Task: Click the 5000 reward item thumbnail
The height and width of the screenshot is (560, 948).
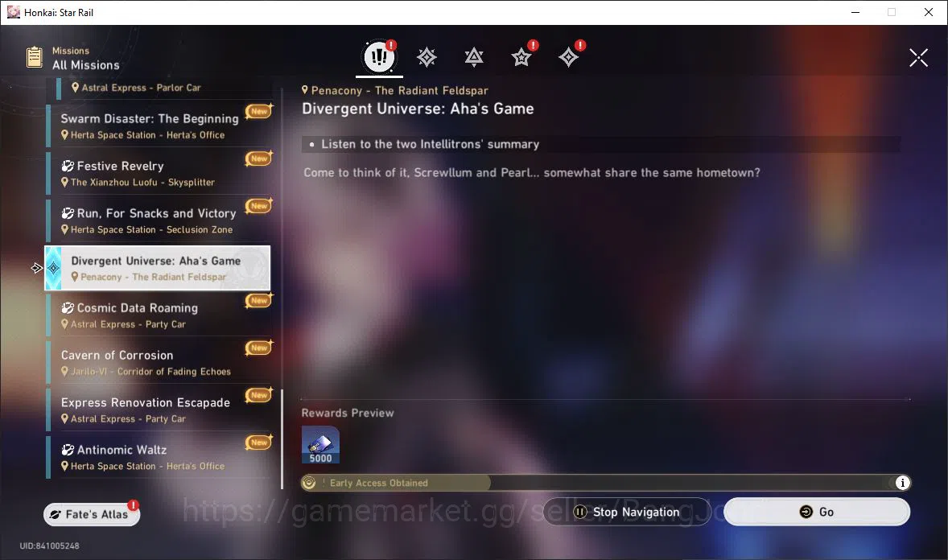Action: pos(320,445)
